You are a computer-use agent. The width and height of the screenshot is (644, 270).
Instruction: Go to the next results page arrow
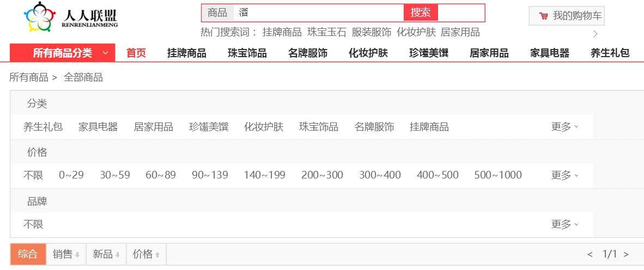pos(626,254)
